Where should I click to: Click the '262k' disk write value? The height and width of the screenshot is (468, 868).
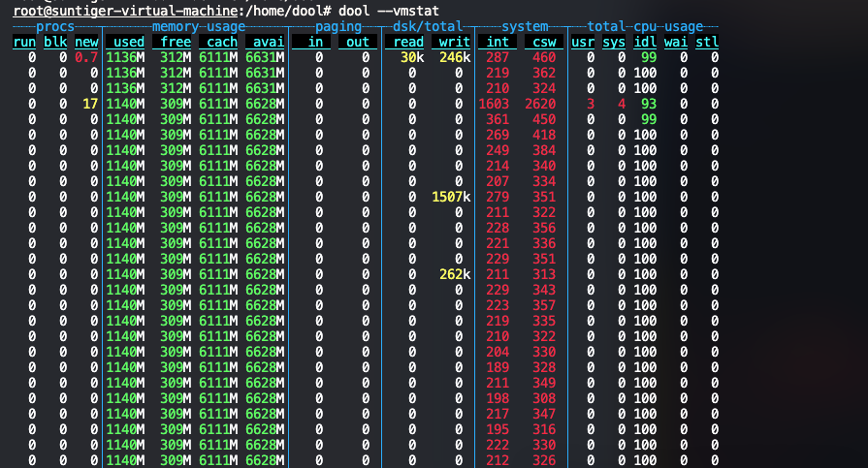click(455, 274)
